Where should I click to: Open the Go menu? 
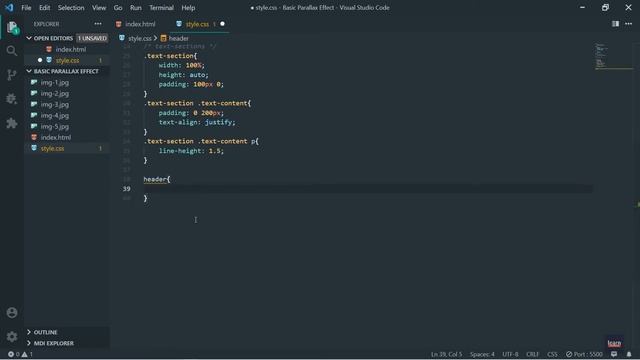118,8
